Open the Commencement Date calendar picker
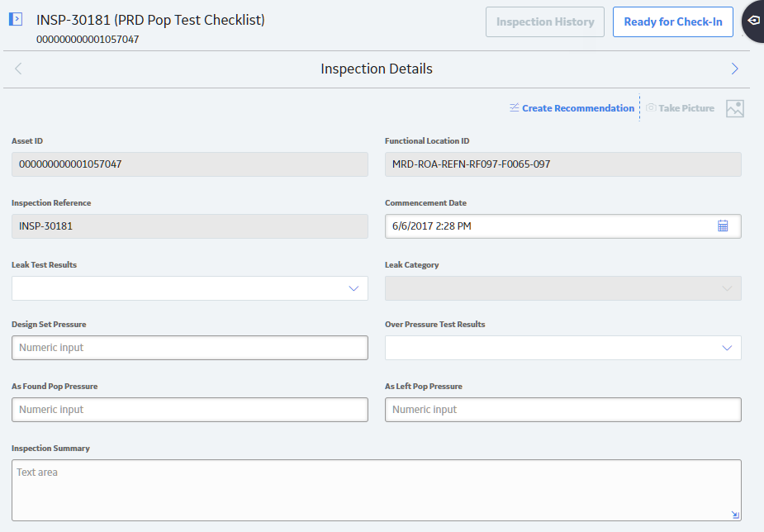 723,226
